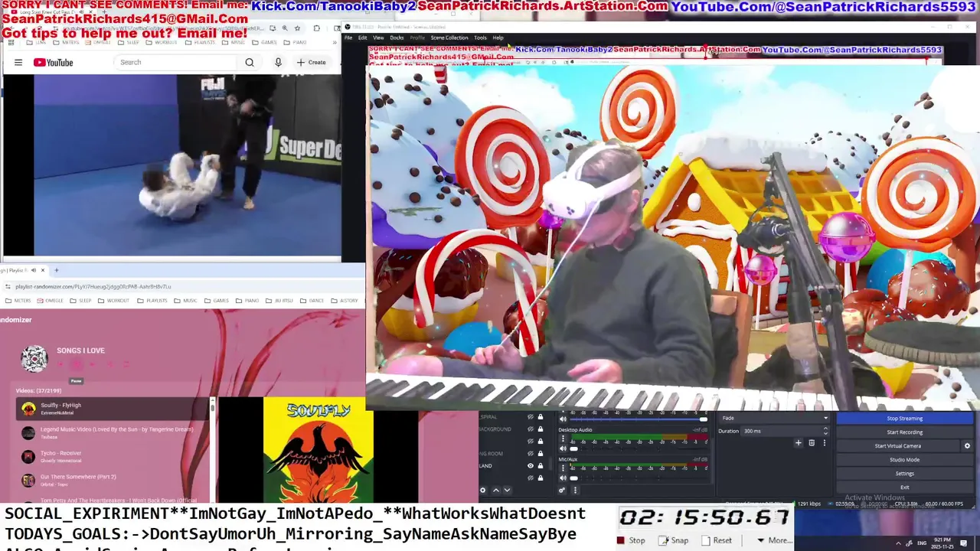Skip to next track in randomizer
The height and width of the screenshot is (551, 980).
click(x=91, y=364)
